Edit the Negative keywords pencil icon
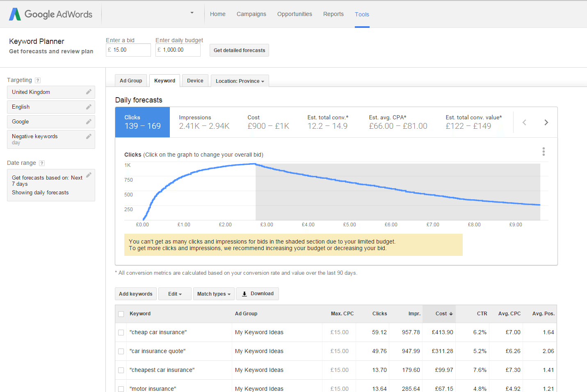The image size is (587, 392). [x=88, y=137]
